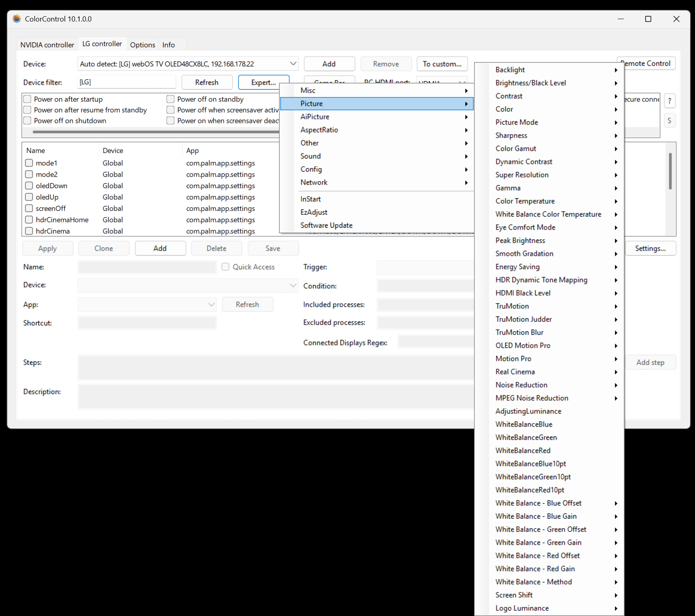Switch to the NVIDIA controller tab

click(x=47, y=45)
